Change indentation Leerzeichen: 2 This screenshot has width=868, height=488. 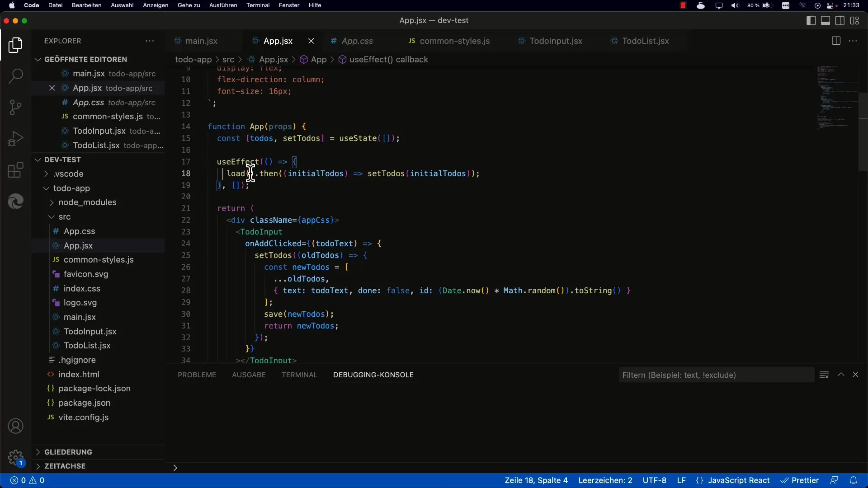coord(605,480)
